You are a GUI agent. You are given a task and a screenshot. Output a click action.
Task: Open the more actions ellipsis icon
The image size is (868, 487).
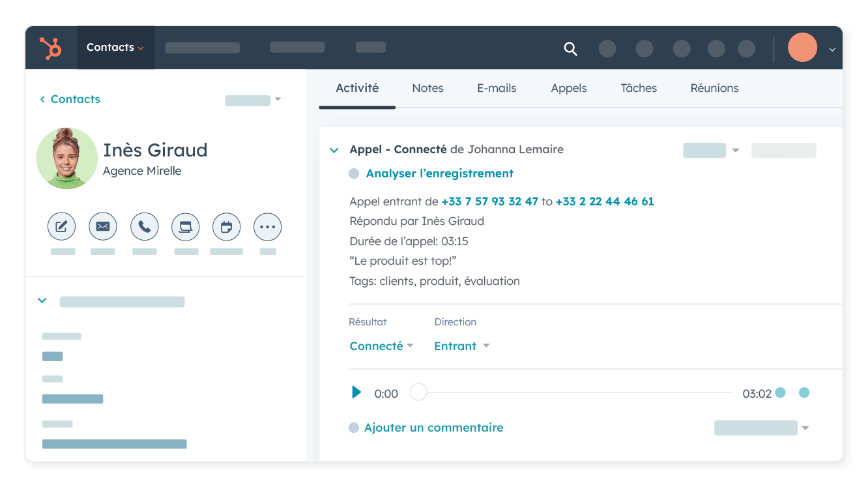267,226
